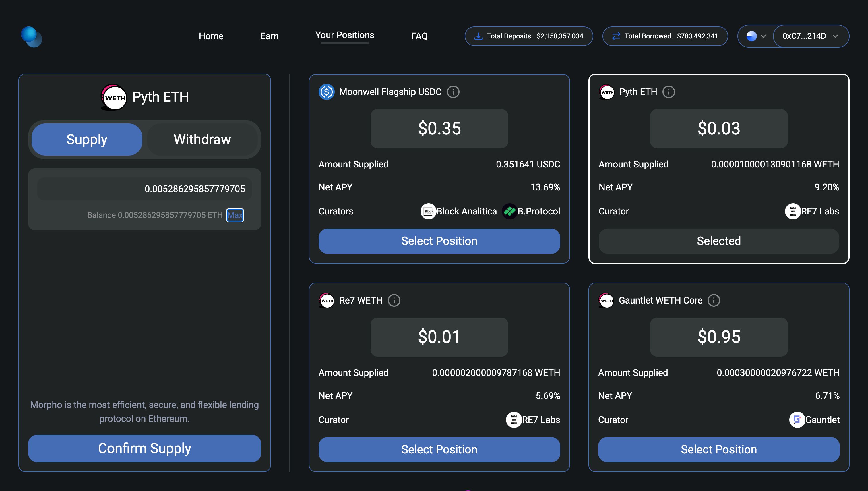Click WETH icon on Re7 WETH card
Image resolution: width=868 pixels, height=491 pixels.
coord(326,300)
